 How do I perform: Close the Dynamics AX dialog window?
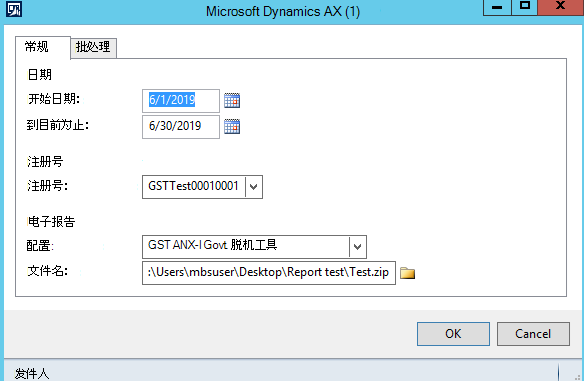click(561, 7)
